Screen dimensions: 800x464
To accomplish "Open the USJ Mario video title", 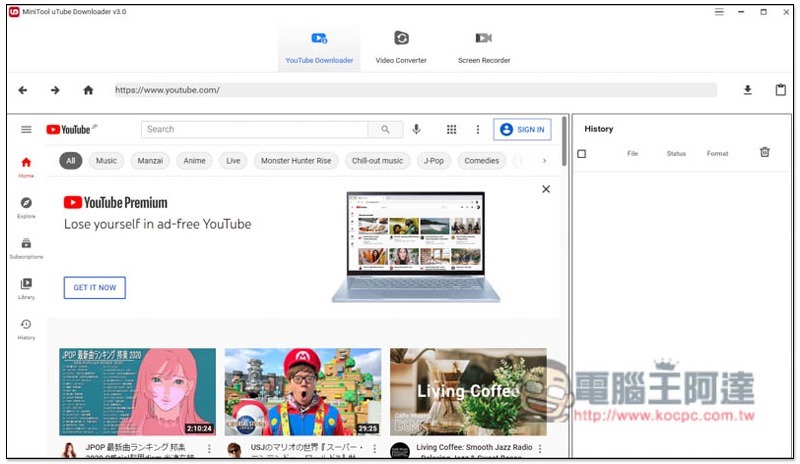I will [307, 451].
